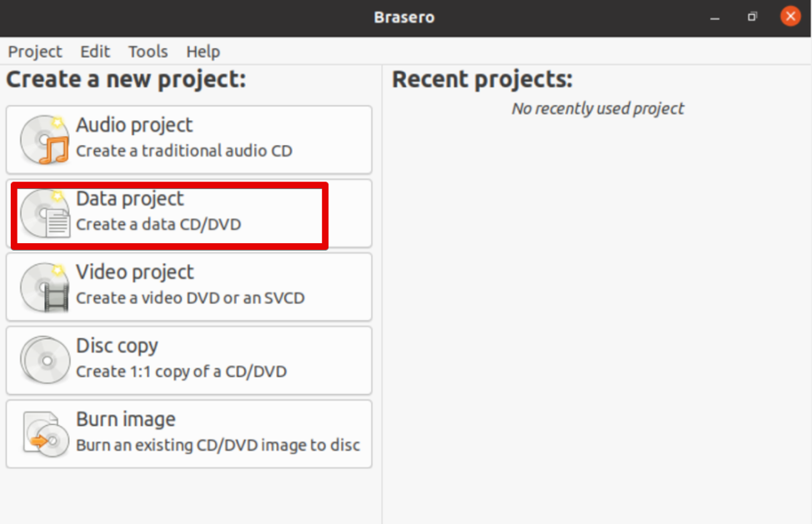This screenshot has height=524, width=812.
Task: Click the Burn image disc icon
Action: pos(44,433)
